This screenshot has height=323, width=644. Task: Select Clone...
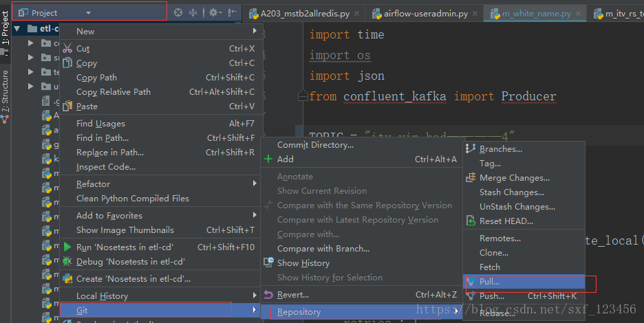tap(524, 252)
